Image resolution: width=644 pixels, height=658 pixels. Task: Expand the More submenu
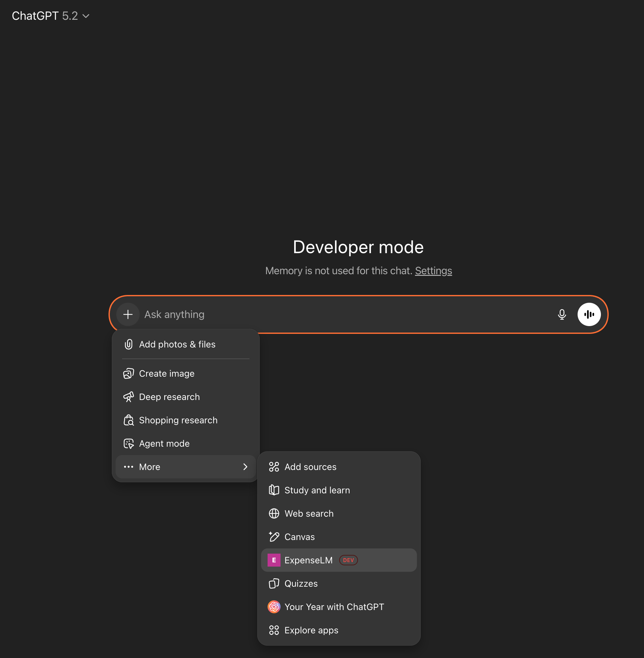(150, 467)
